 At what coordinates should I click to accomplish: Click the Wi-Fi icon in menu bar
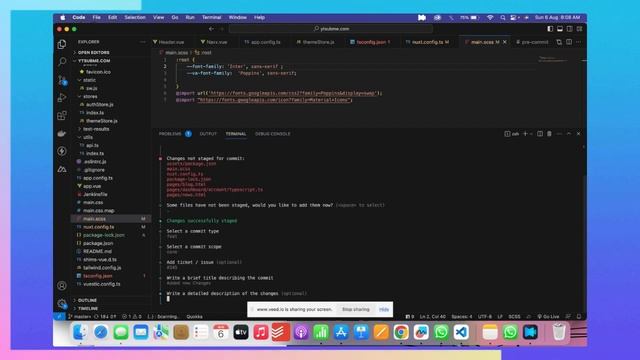click(x=490, y=18)
